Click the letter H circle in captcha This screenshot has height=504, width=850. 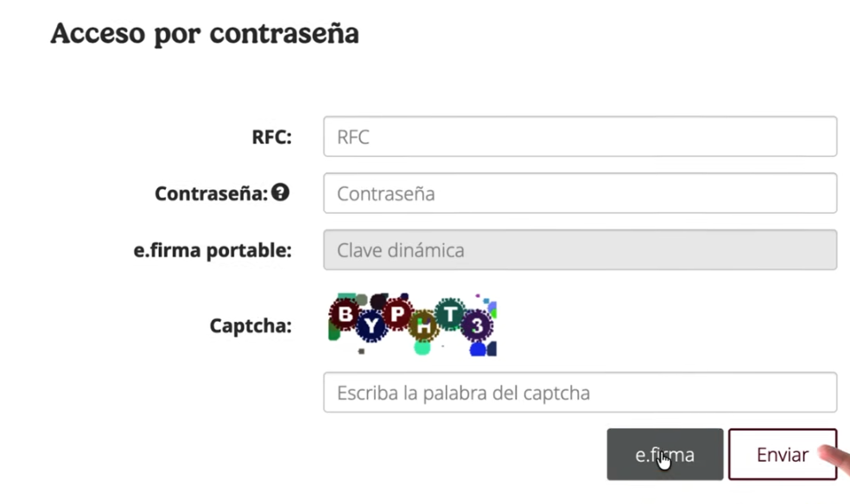tap(424, 327)
